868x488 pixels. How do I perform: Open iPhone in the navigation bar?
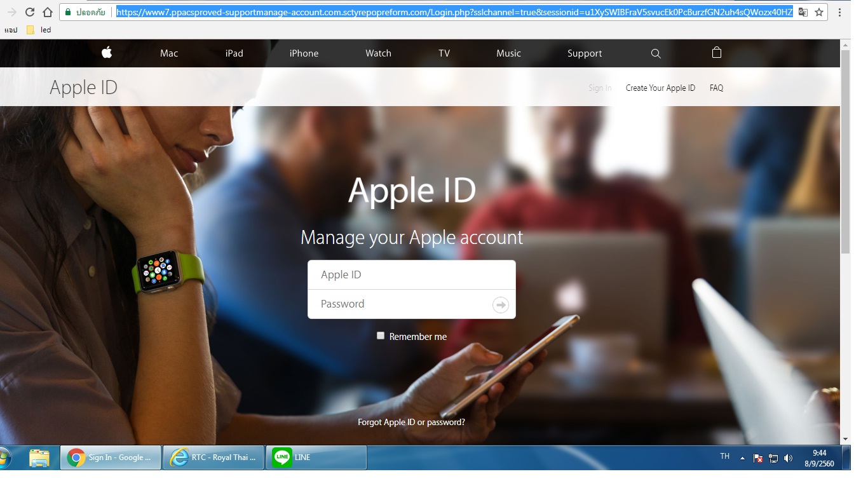(x=304, y=53)
